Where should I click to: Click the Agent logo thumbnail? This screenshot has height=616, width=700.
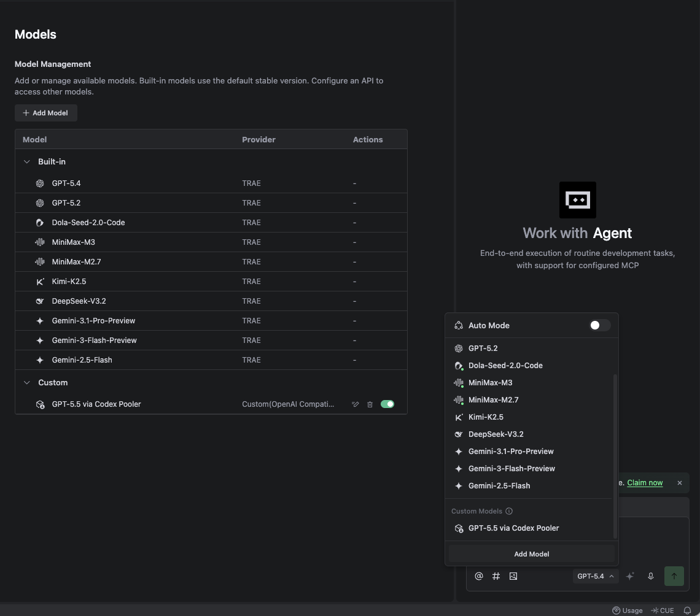pyautogui.click(x=578, y=200)
